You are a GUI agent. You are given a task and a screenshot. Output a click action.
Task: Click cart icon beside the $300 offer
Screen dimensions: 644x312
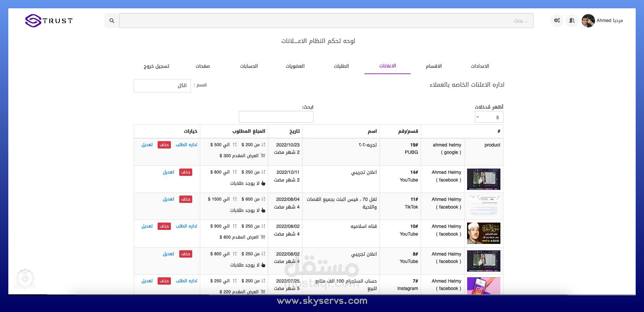tap(263, 155)
